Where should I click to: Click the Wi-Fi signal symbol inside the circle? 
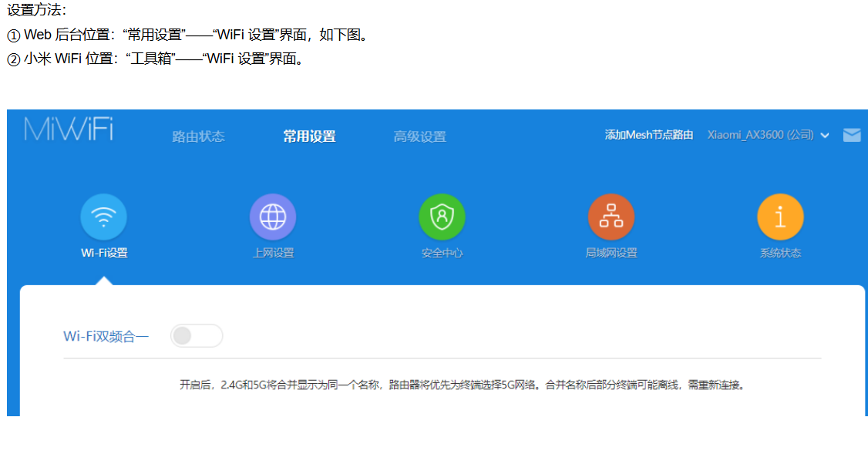click(104, 215)
